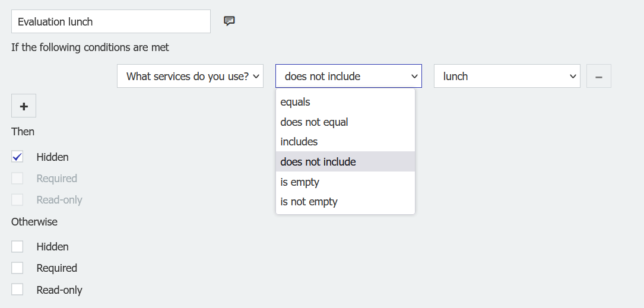Viewport: 644px width, 308px height.
Task: Open the 'lunch' value dropdown
Action: (507, 77)
